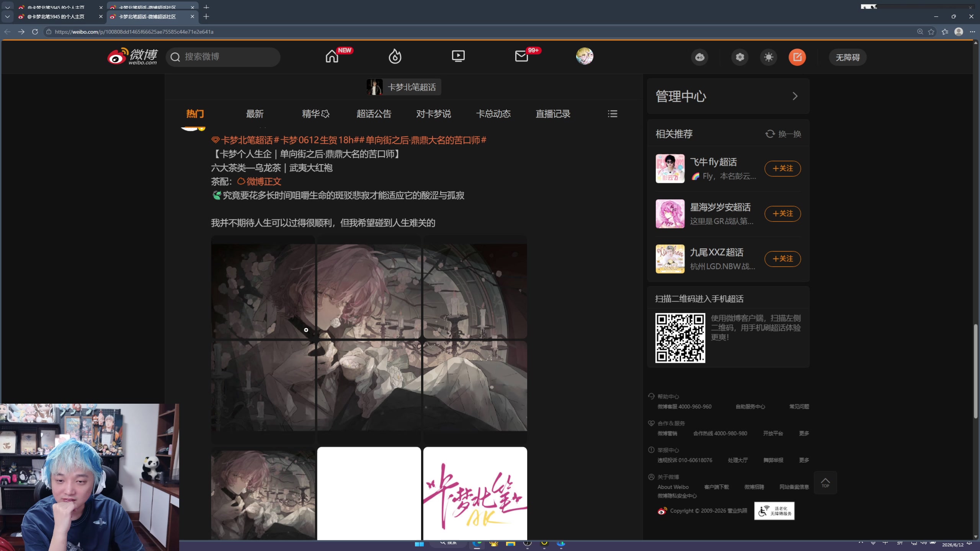
Task: Open the hot trending flame icon
Action: (x=395, y=57)
